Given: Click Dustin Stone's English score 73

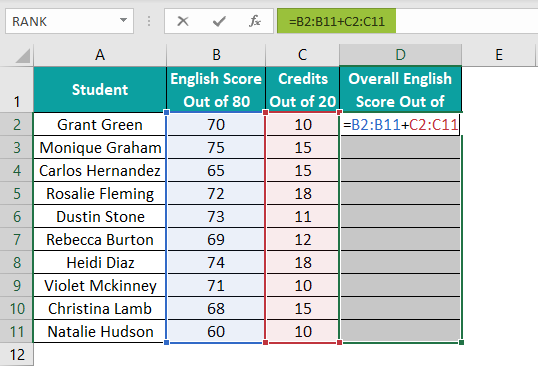Looking at the screenshot, I should 216,216.
